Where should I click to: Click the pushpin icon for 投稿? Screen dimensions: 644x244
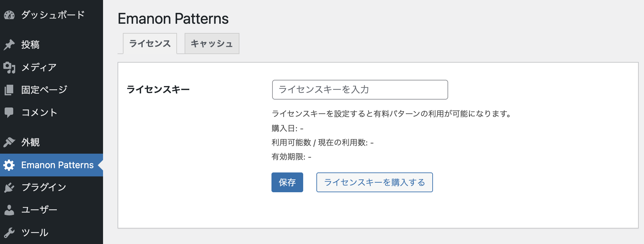[x=9, y=45]
